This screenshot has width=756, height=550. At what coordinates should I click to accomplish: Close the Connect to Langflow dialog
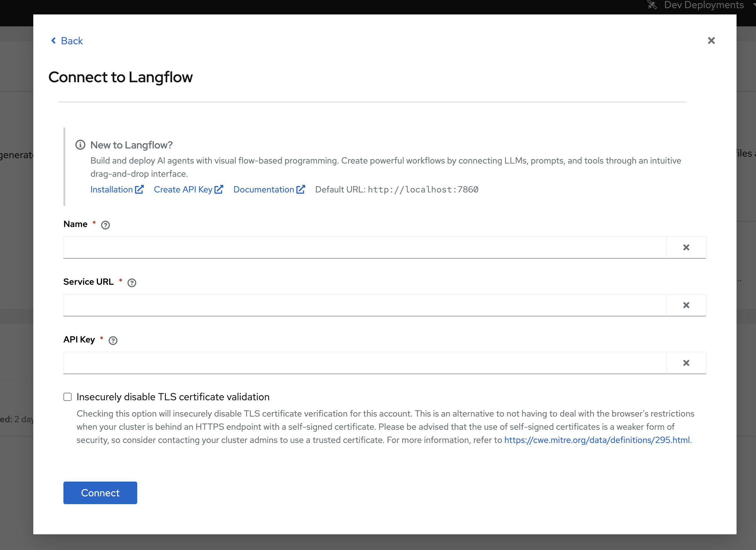(x=711, y=41)
